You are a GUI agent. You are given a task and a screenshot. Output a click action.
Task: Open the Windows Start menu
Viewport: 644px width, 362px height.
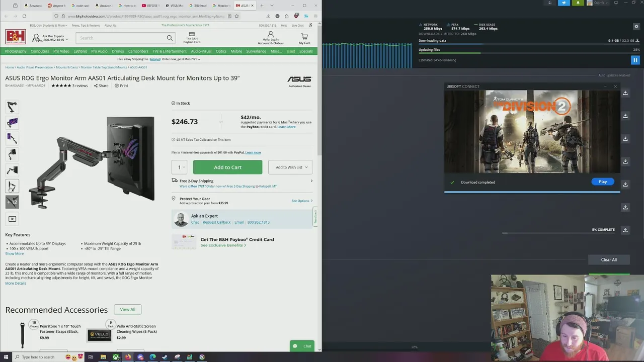tap(6, 357)
